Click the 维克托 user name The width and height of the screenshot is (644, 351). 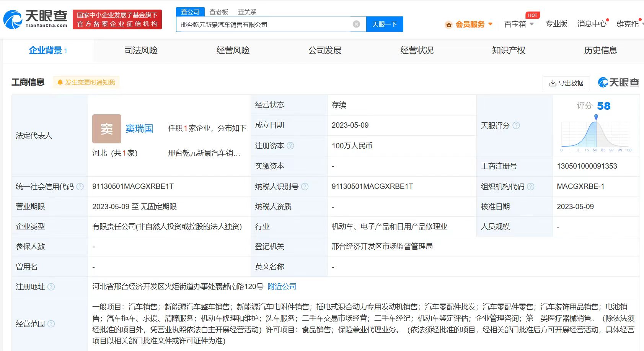click(628, 24)
